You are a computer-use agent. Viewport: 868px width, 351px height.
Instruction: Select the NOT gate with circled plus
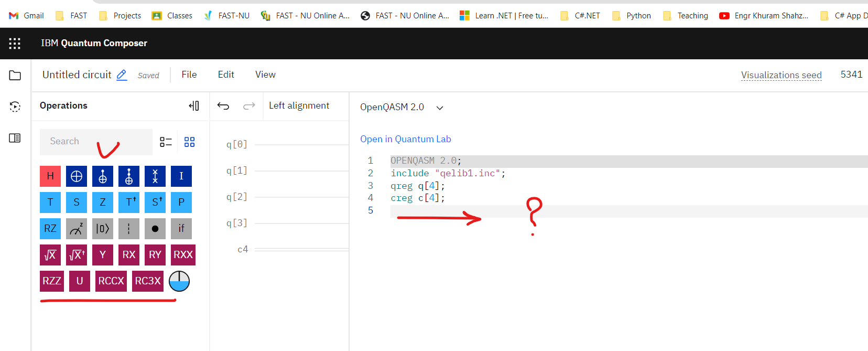[x=77, y=176]
